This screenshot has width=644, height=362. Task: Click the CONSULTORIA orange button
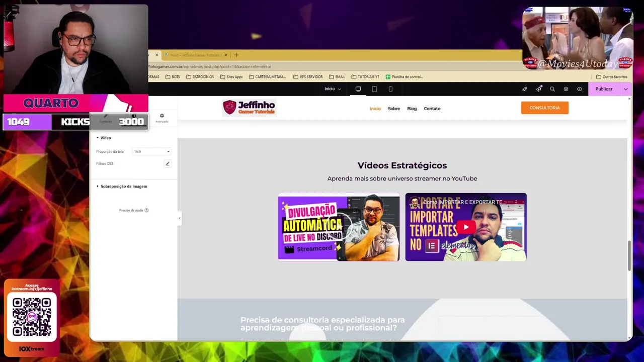(545, 108)
